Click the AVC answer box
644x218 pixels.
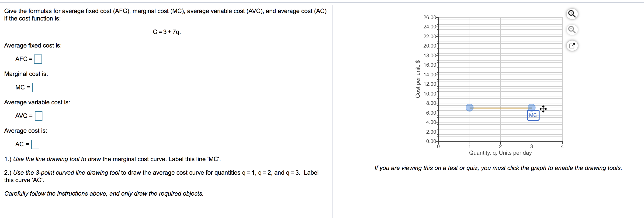point(39,116)
